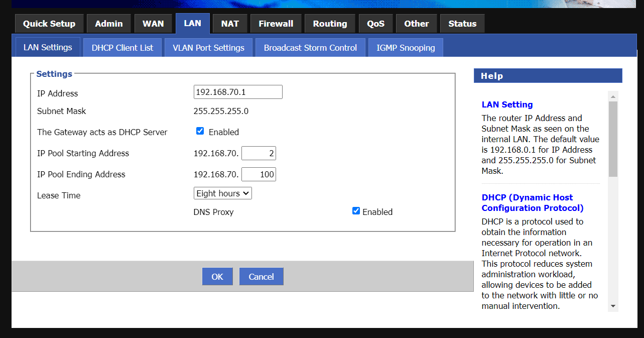Screen dimensions: 644x338
Task: Open the Lease Time dropdown
Action: tap(222, 193)
